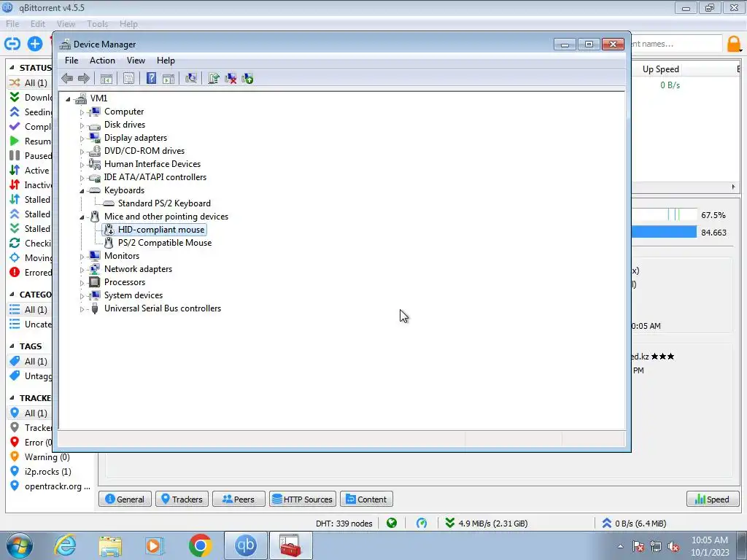Switch to the Peers tab

pyautogui.click(x=239, y=499)
